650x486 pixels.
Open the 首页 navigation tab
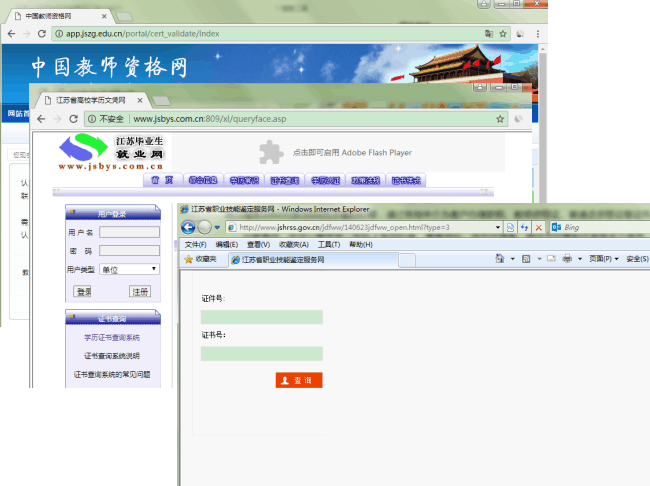pyautogui.click(x=162, y=180)
